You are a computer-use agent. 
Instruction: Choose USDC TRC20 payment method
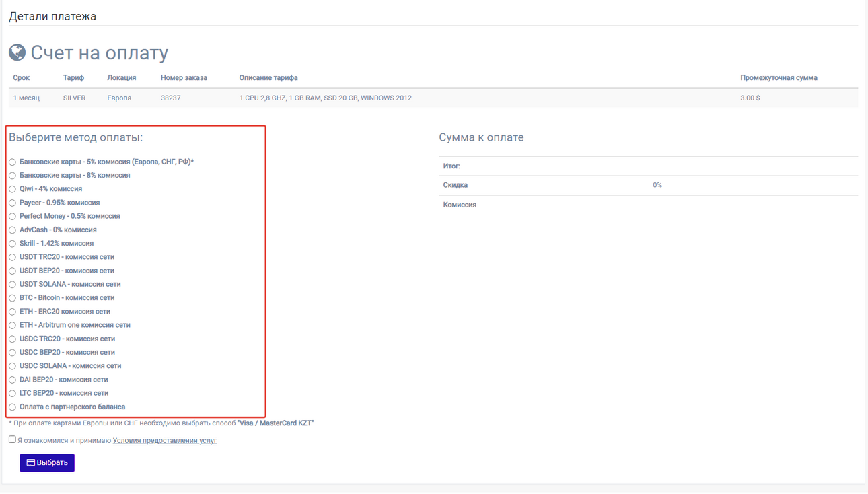[12, 339]
